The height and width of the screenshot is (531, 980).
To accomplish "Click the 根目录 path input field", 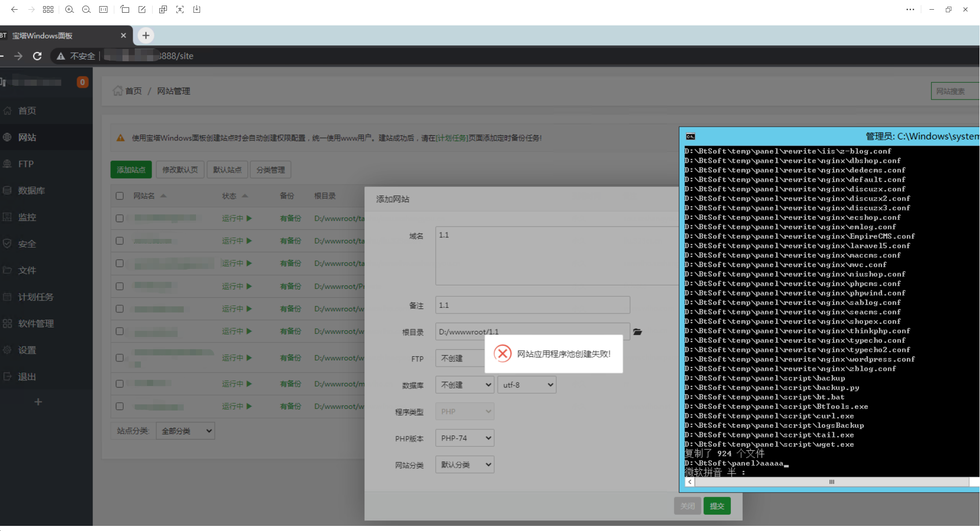I will [x=532, y=331].
